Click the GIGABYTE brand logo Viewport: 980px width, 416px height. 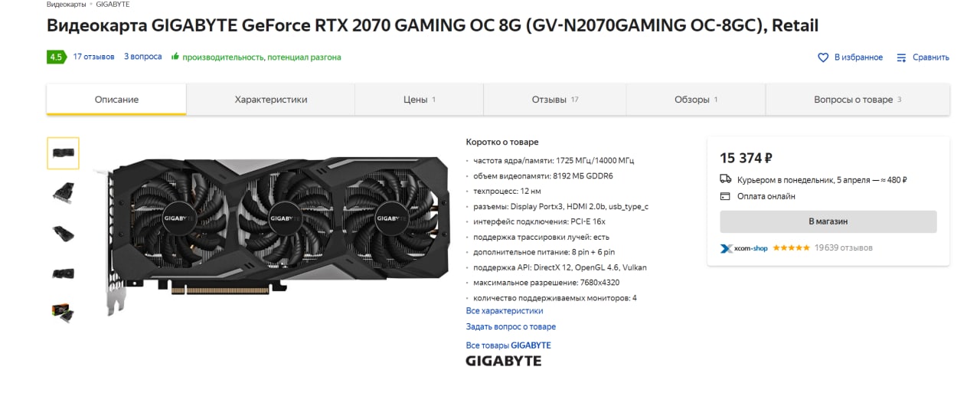pyautogui.click(x=503, y=361)
